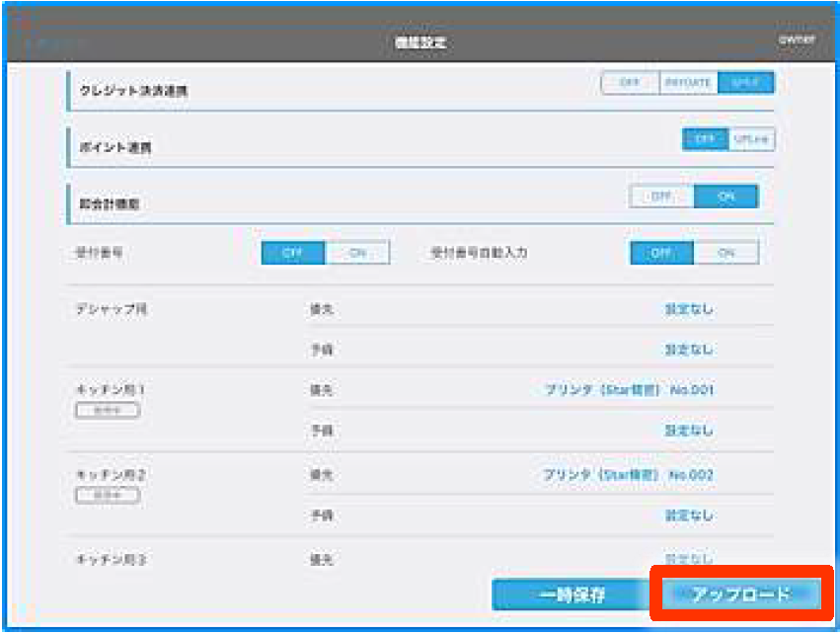This screenshot has height=634, width=840.
Task: Switch 即会計機能 to OFF
Action: point(661,197)
